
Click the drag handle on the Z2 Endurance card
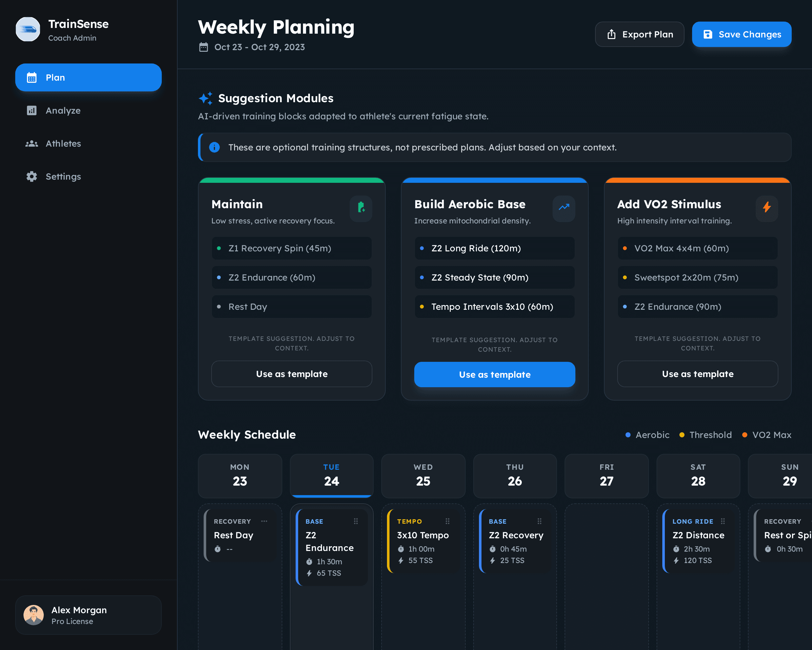click(356, 521)
